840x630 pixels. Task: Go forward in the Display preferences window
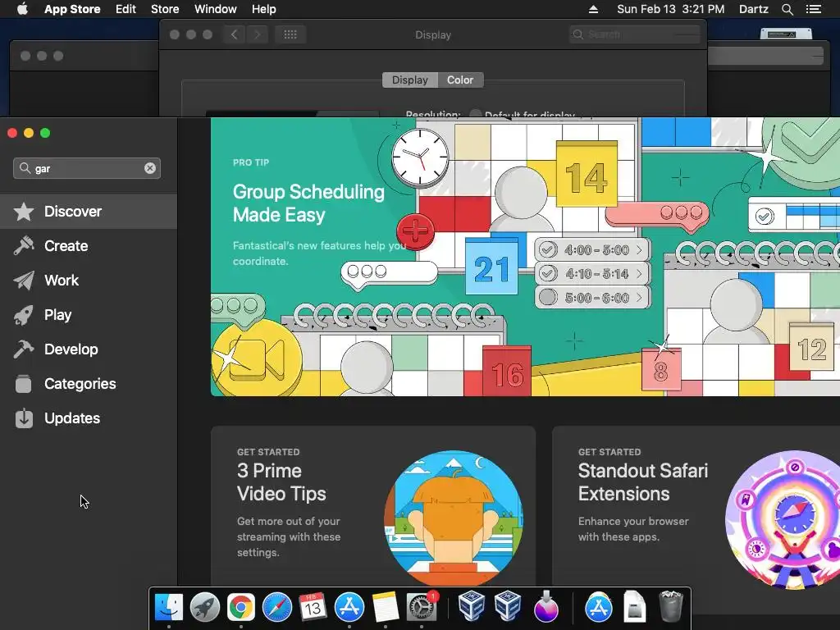point(257,34)
